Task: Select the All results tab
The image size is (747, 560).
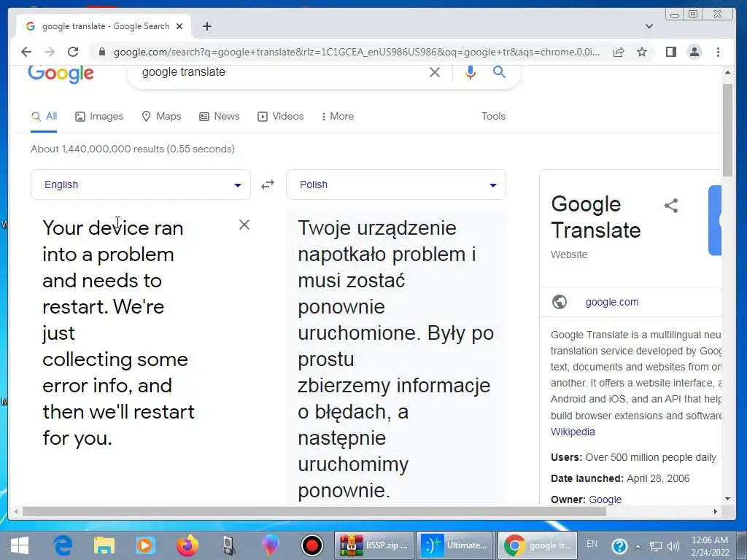Action: [44, 116]
